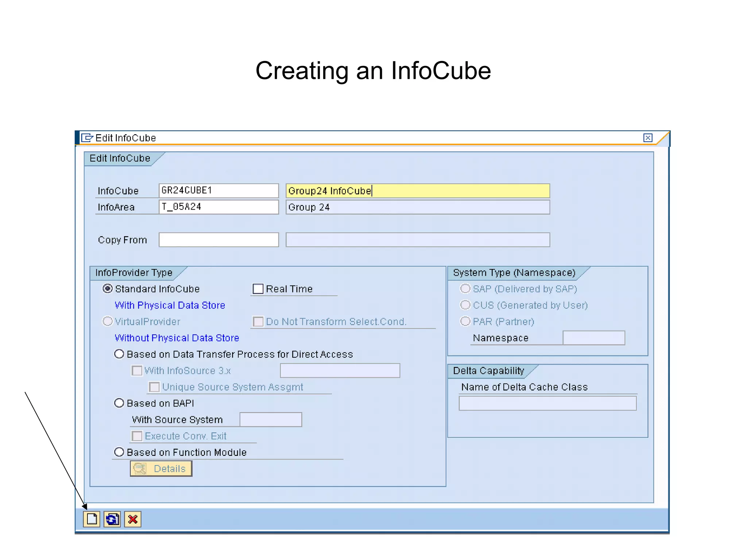Click the InfoSource 3.x name field

tap(340, 371)
